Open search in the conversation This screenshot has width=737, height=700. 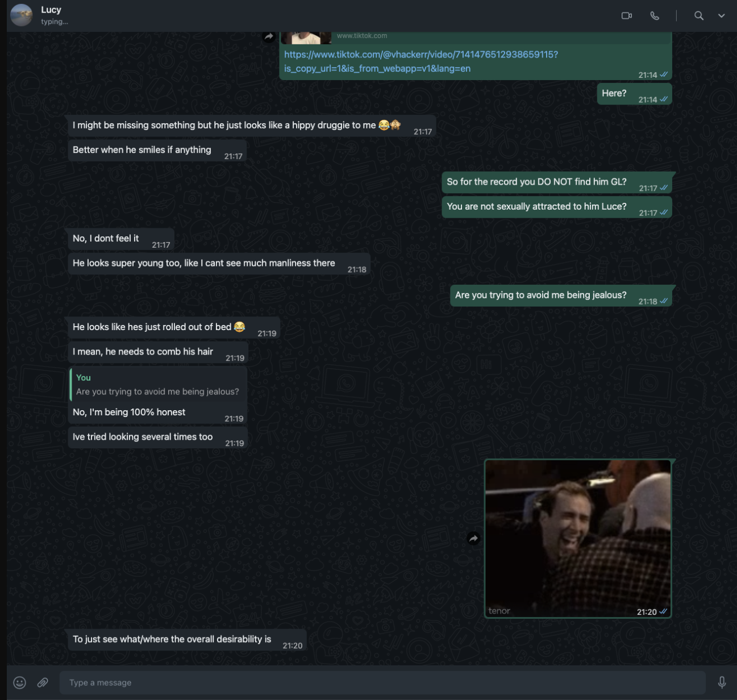[699, 16]
